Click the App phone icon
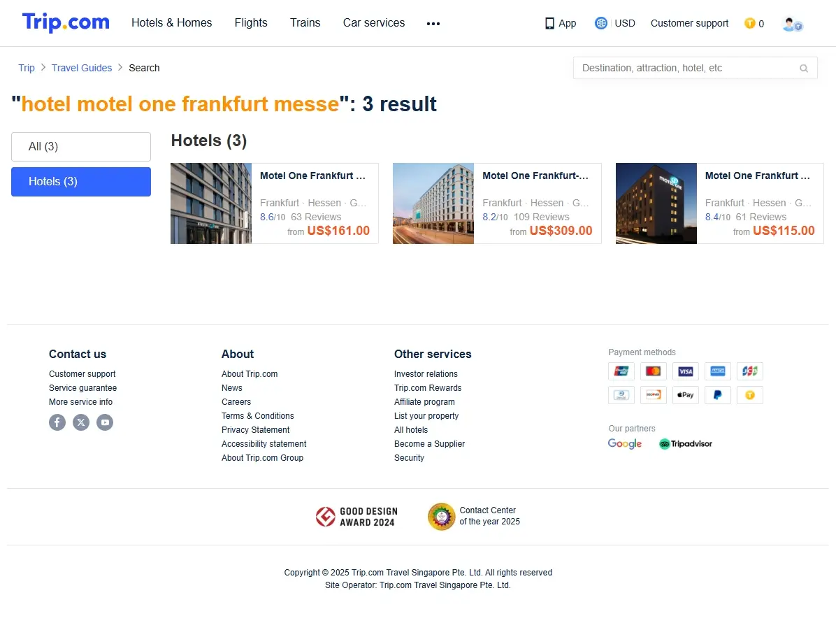 pos(549,24)
